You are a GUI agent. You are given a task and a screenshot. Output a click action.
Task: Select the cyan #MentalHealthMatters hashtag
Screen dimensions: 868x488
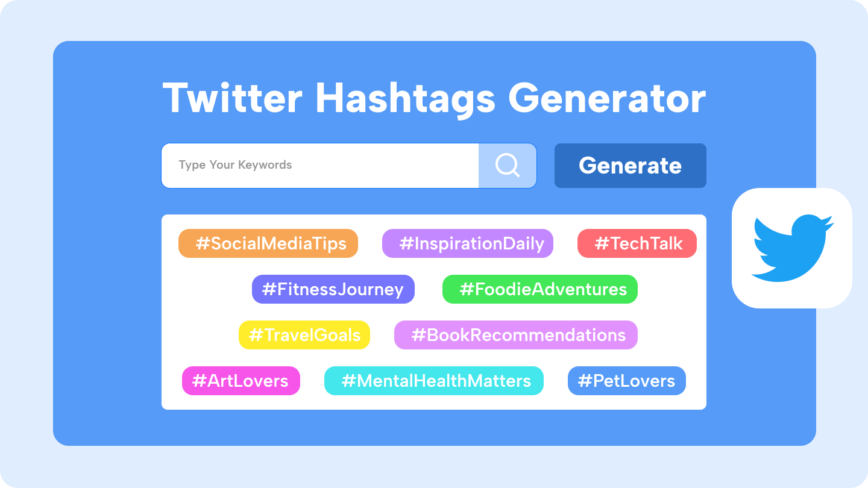click(434, 381)
